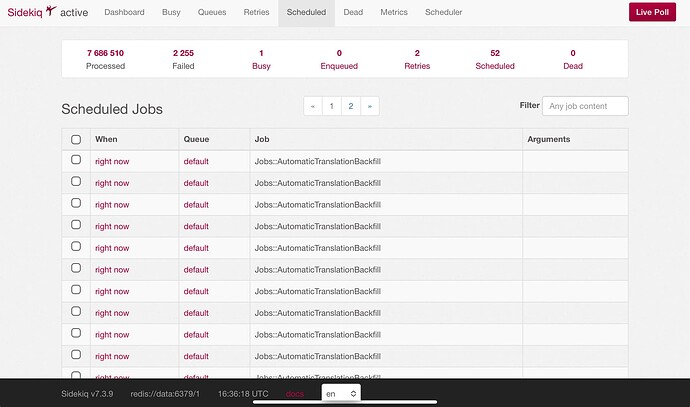Screen dimensions: 690x407
Task: Check the first job row checkbox
Action: (76, 159)
